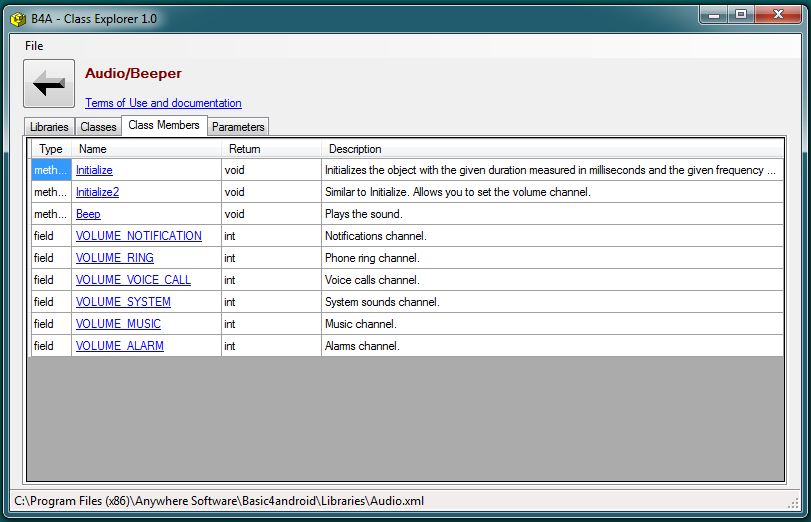Open the Initialize2 method link
The image size is (811, 522).
[x=97, y=192]
